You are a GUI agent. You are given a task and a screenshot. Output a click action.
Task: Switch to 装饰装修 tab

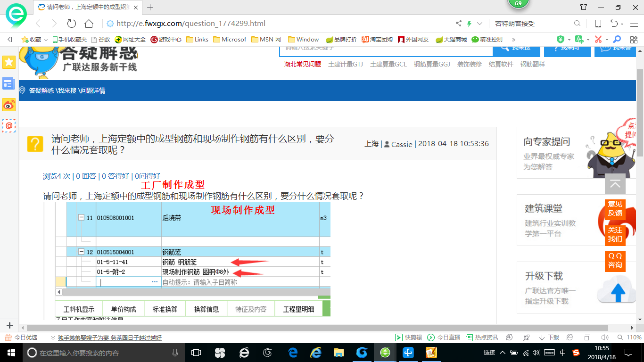tap(470, 64)
